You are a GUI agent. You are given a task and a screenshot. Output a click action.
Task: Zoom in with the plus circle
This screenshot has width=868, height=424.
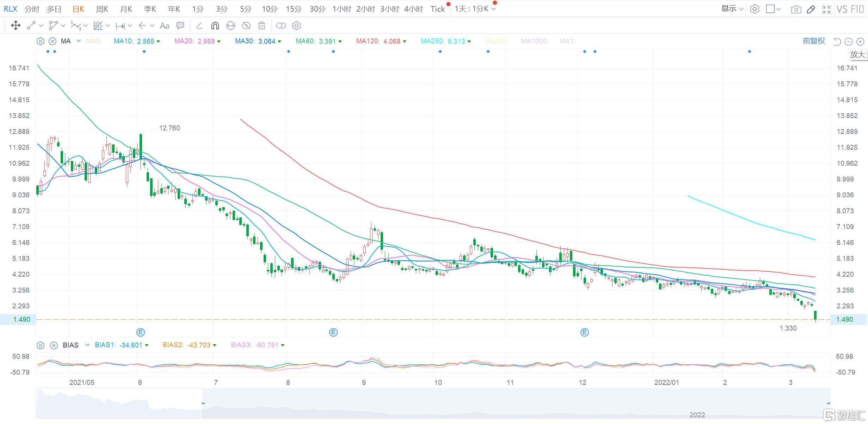pyautogui.click(x=860, y=42)
